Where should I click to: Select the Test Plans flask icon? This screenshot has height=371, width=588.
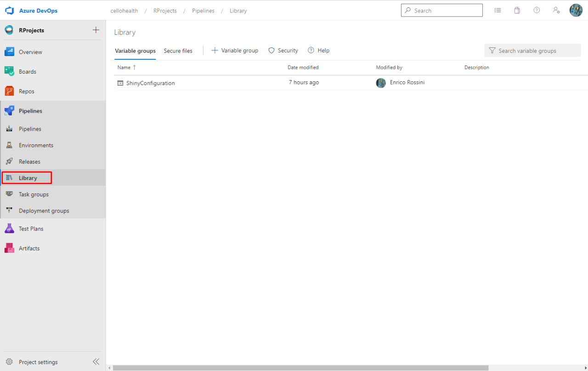tap(9, 228)
